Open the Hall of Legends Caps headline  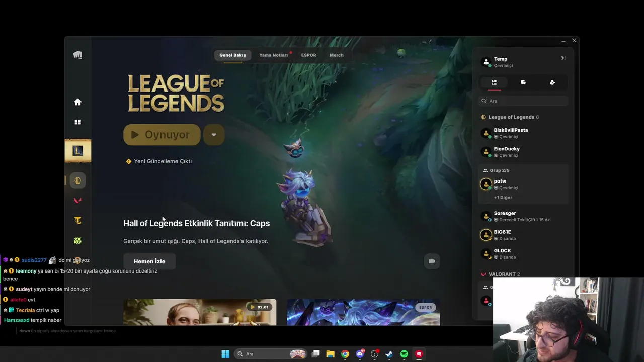pyautogui.click(x=196, y=223)
